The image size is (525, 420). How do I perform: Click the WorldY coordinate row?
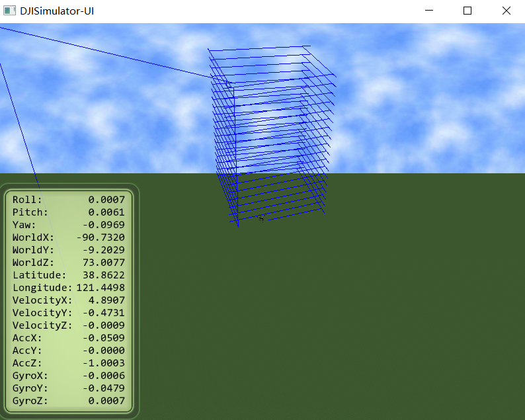click(69, 250)
